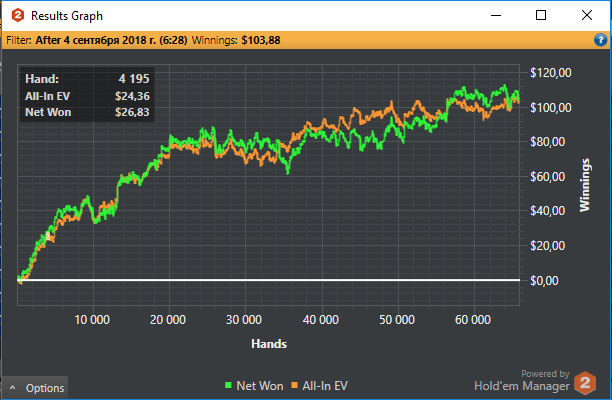Click the Results Graph app icon
Viewport: 612px width, 400px height.
[x=18, y=16]
